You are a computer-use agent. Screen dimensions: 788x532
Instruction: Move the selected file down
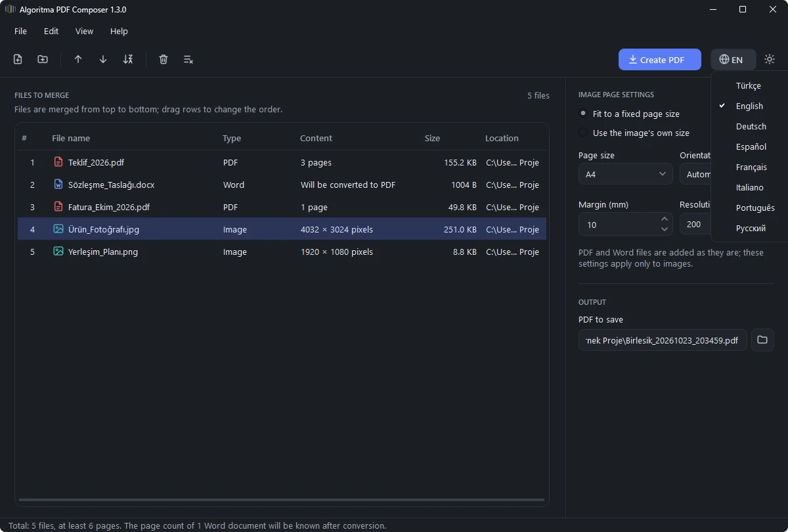103,60
